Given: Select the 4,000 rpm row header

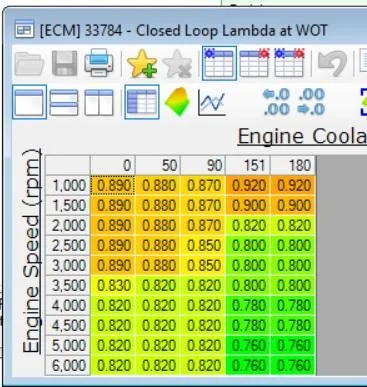Looking at the screenshot, I should pos(68,305).
